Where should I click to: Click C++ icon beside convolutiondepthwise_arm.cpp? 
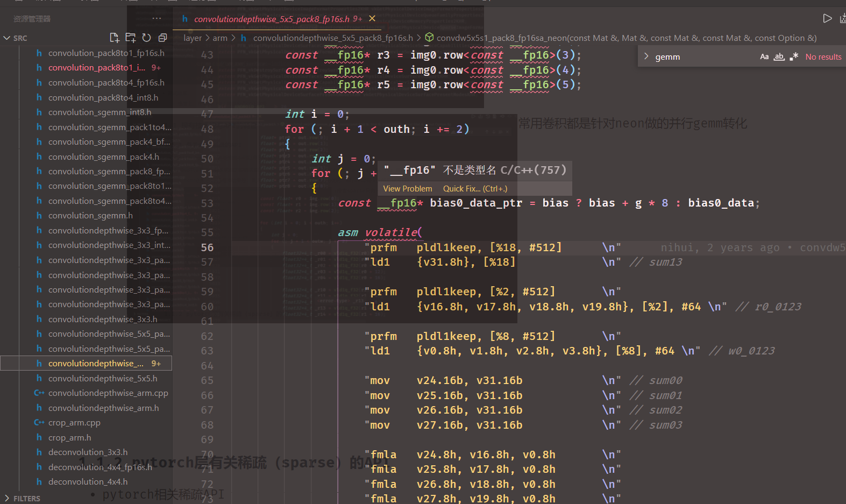click(39, 393)
